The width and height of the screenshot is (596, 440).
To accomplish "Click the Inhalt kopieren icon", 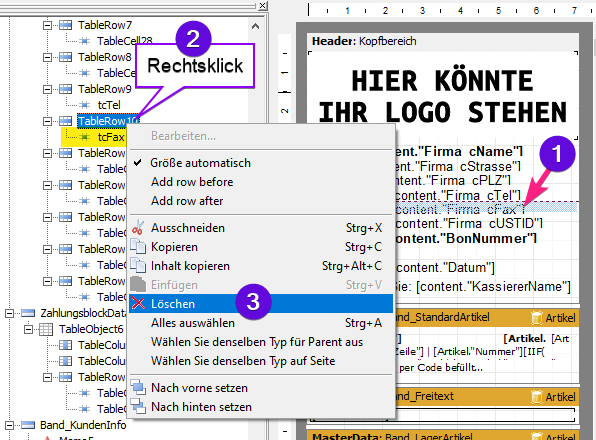I will click(x=138, y=266).
